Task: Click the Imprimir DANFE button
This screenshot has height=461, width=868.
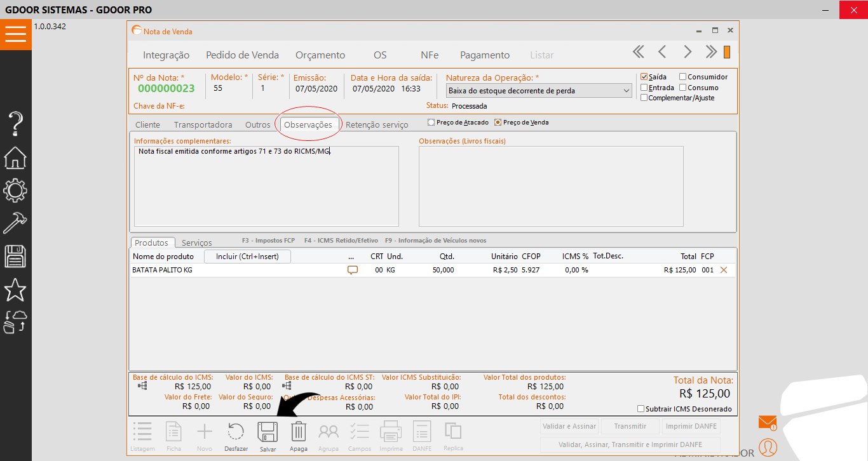Action: point(691,427)
